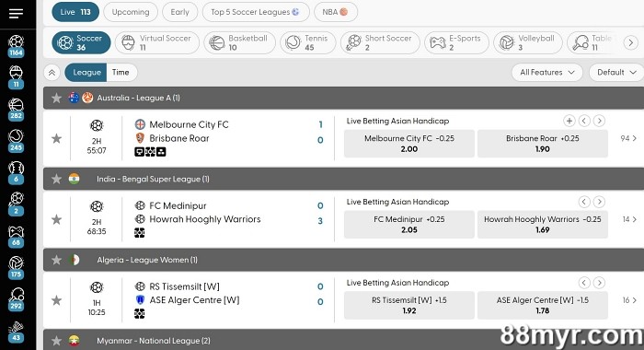Open the NBA tab

click(335, 12)
